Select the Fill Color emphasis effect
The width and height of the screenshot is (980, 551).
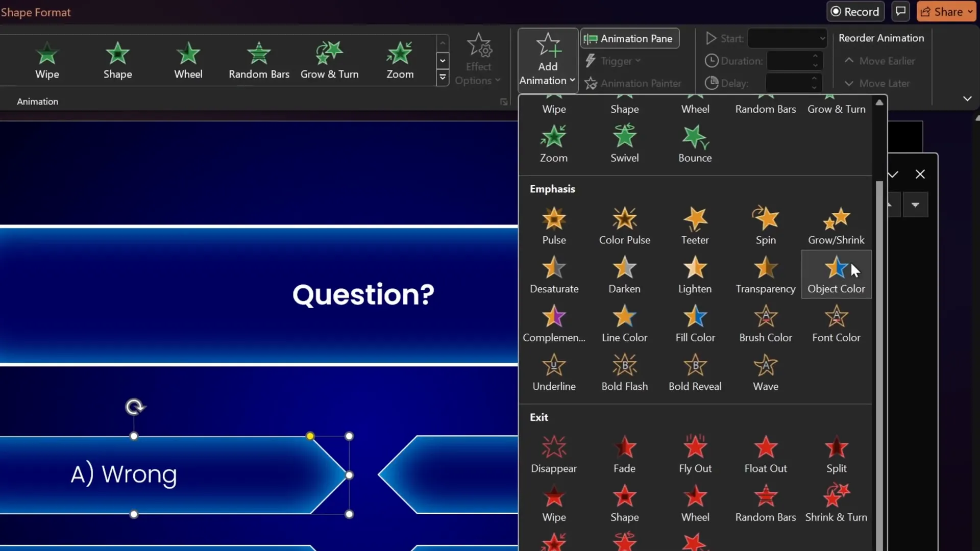click(x=695, y=324)
